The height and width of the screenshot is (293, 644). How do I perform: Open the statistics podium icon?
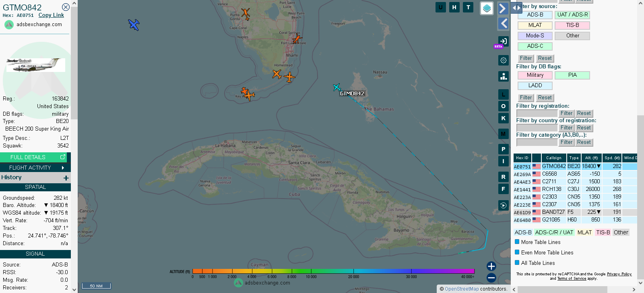[x=503, y=76]
